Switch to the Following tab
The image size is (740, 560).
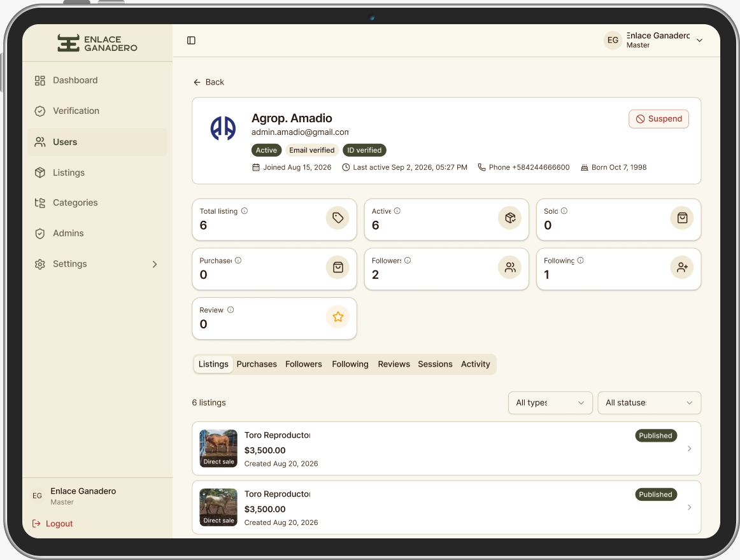[x=350, y=364]
